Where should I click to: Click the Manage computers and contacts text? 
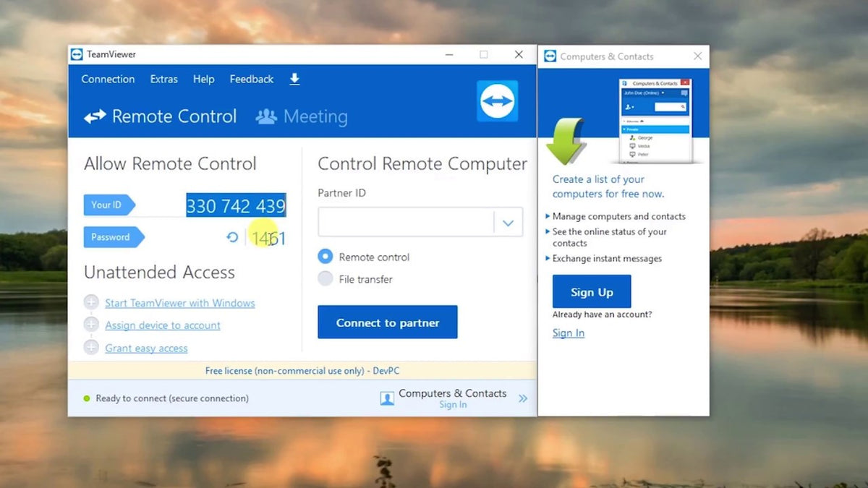[x=619, y=216]
